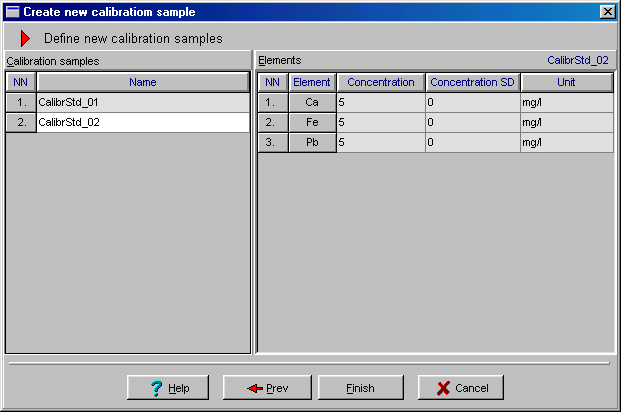Click the Help button

coord(168,387)
